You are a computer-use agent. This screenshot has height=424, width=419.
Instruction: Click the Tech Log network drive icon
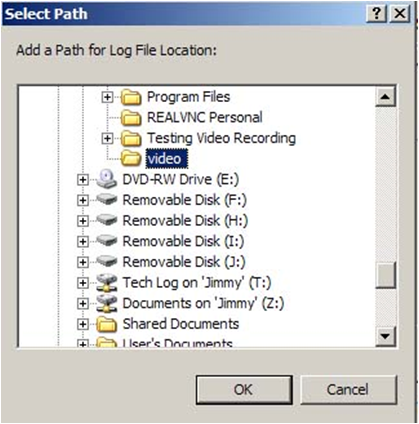pos(107,283)
